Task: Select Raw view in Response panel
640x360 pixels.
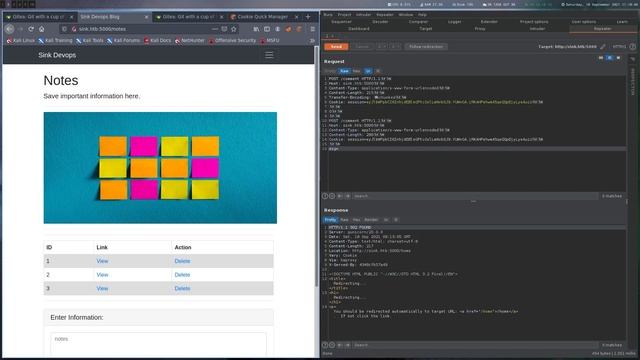Action: (344, 220)
